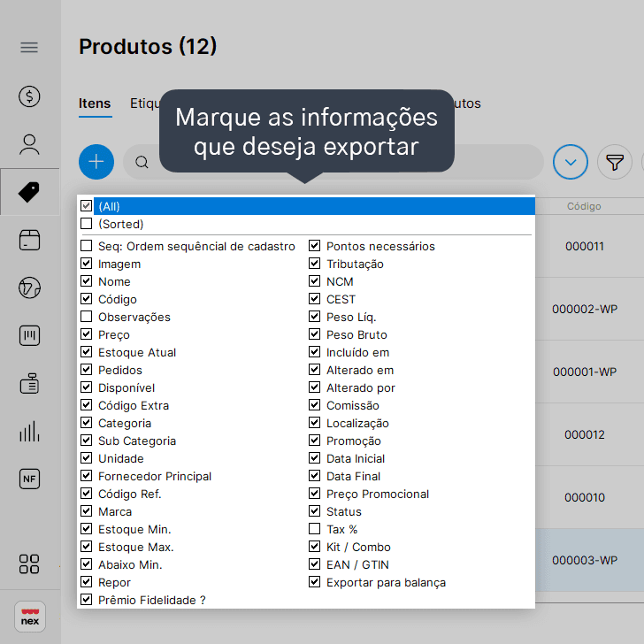The image size is (644, 644).
Task: Click the search magnifier icon
Action: (x=142, y=162)
